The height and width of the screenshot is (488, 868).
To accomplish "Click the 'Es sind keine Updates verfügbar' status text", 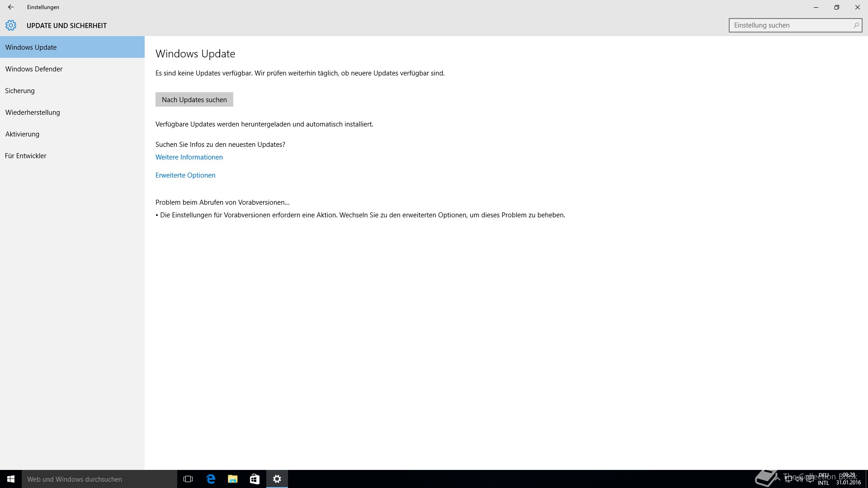I will coord(300,73).
